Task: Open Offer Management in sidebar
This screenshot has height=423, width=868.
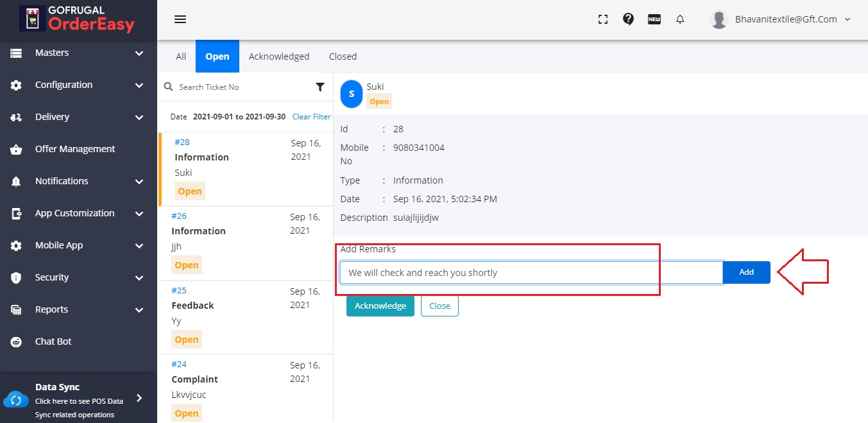Action: click(x=75, y=149)
